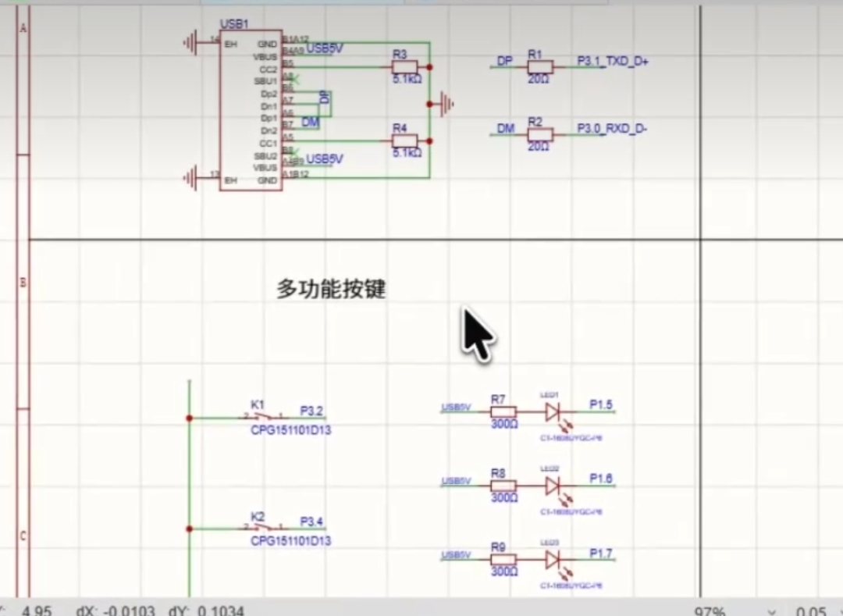The width and height of the screenshot is (843, 616).
Task: Select resistor R2 on the DM line
Action: [x=540, y=134]
